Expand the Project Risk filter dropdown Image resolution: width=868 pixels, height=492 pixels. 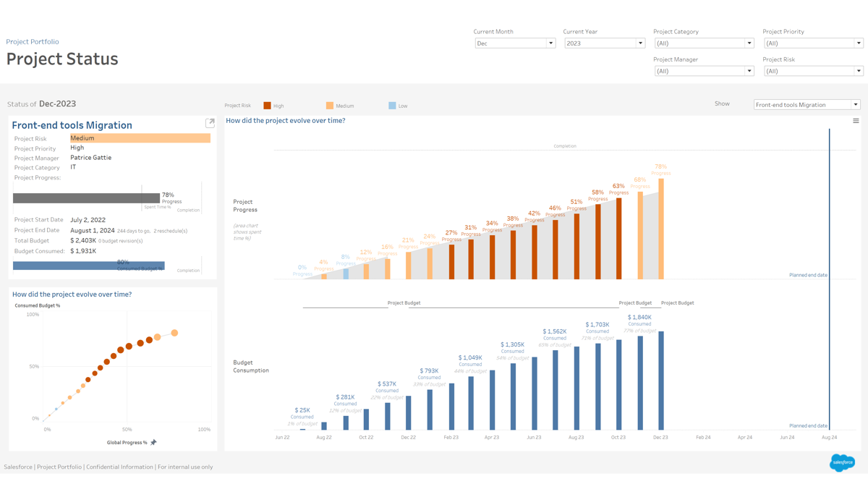(812, 71)
